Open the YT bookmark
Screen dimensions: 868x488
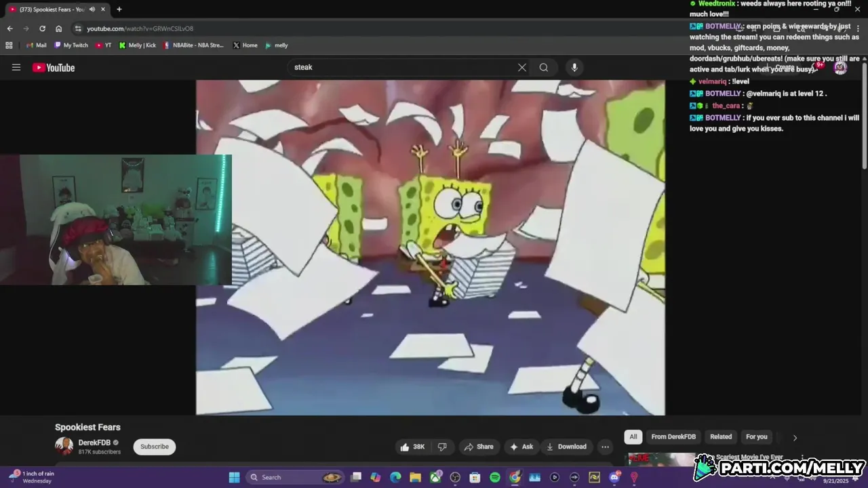[104, 45]
